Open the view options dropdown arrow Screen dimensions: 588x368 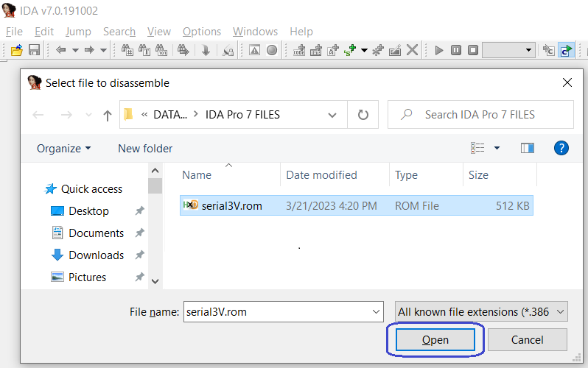[x=497, y=148]
